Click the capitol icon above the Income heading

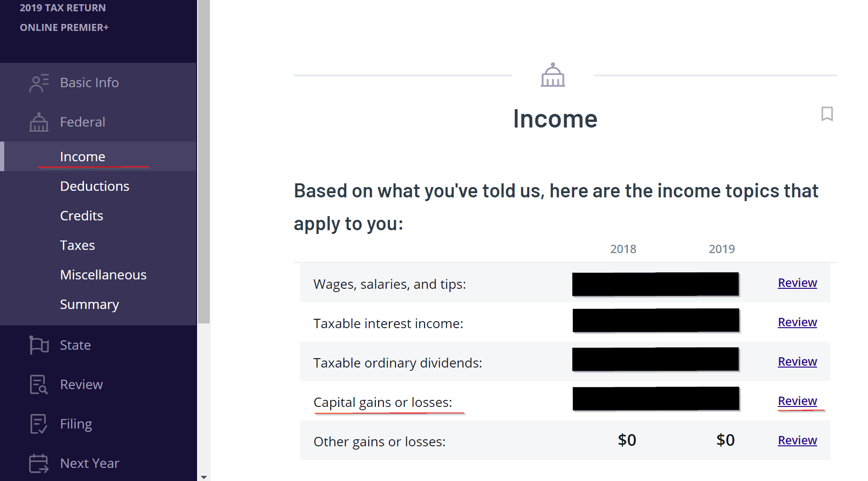(x=553, y=75)
